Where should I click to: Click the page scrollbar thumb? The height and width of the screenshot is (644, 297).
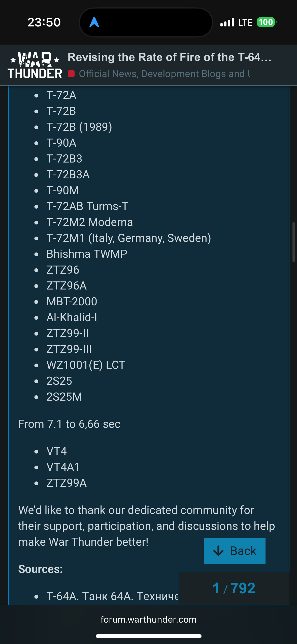tap(293, 242)
